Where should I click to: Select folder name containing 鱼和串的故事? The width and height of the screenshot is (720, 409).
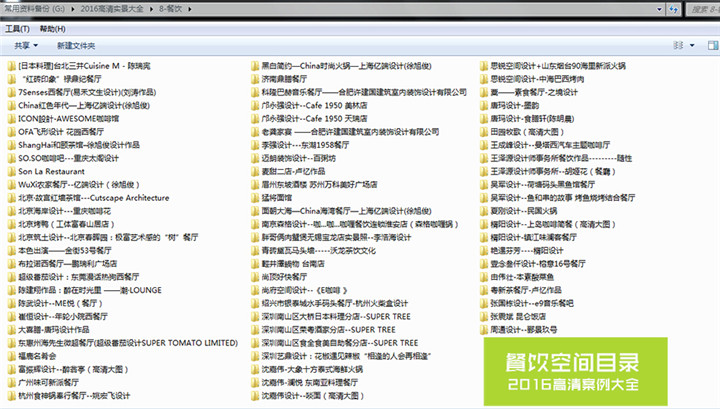[x=562, y=198]
